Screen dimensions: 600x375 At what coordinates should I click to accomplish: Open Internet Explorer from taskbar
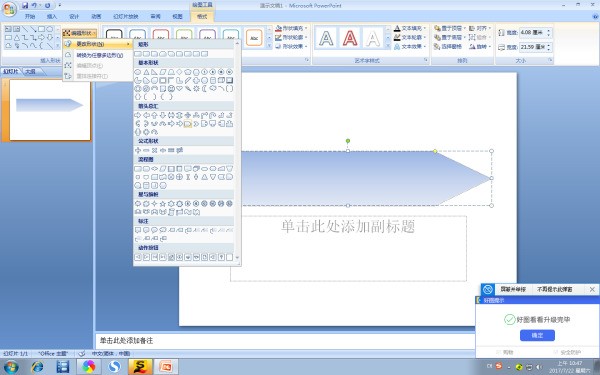(38, 367)
